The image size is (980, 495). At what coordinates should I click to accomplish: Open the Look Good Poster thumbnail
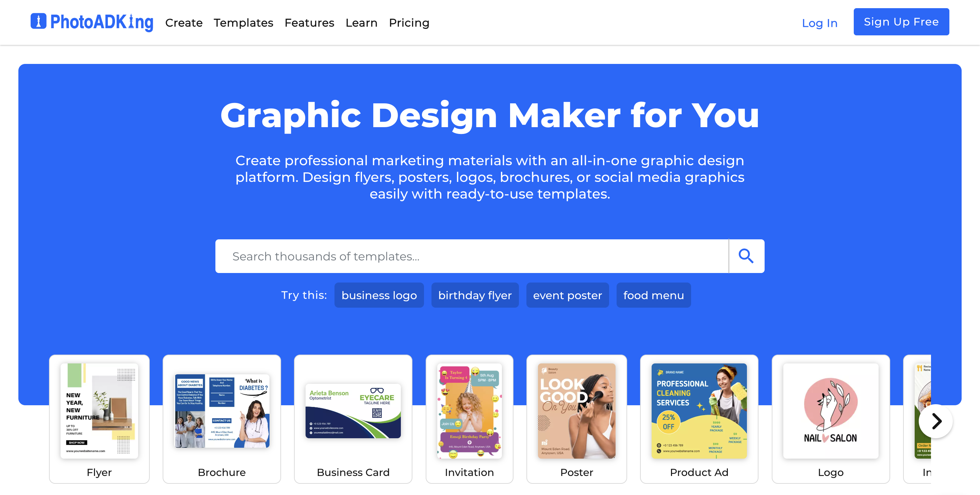tap(576, 411)
